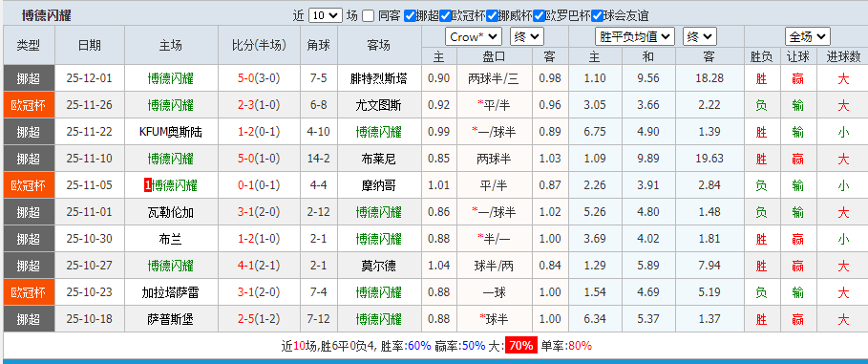Open 瓦勒伦加 team link
Screen dimensions: 868x364
tap(171, 212)
